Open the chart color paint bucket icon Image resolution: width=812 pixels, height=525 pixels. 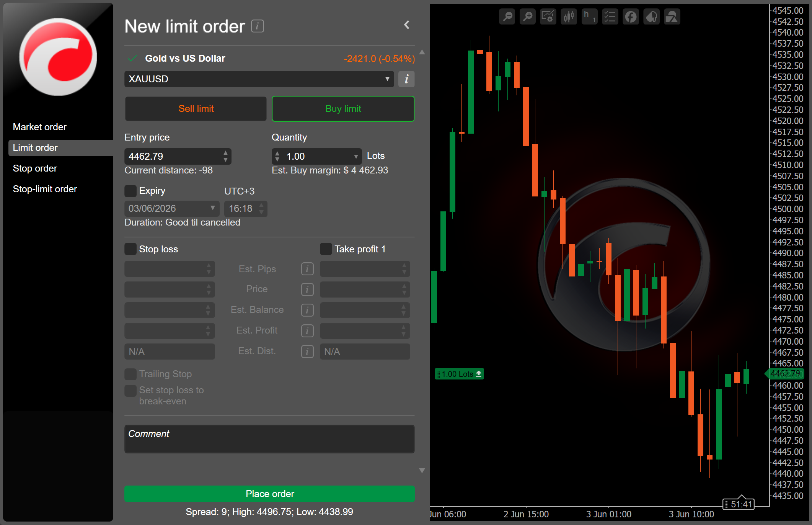pyautogui.click(x=652, y=16)
